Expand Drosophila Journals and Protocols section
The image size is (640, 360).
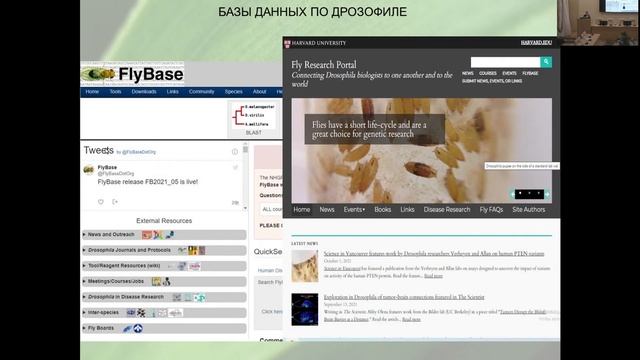(164, 250)
